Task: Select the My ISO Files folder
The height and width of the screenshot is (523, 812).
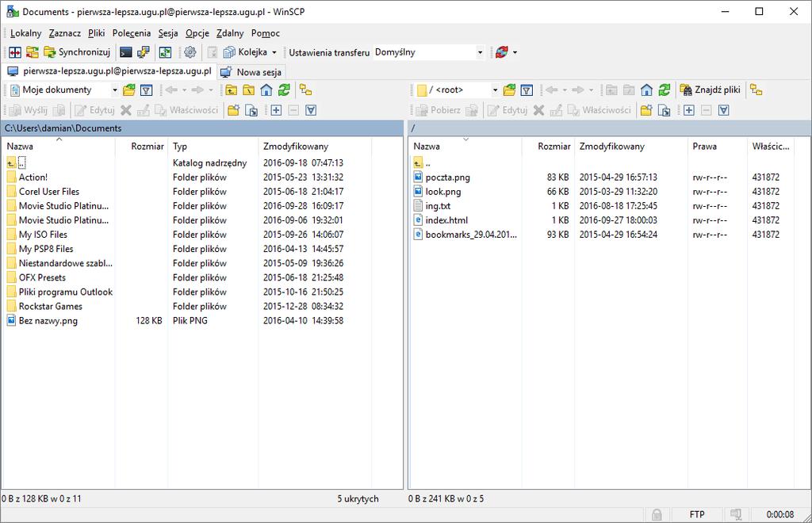Action: click(43, 235)
